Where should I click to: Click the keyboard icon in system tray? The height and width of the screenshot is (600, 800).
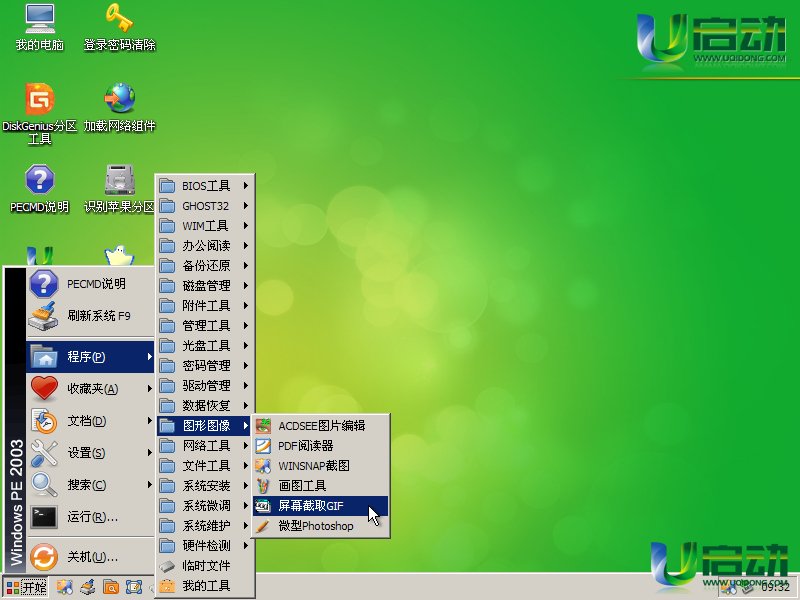pos(747,588)
